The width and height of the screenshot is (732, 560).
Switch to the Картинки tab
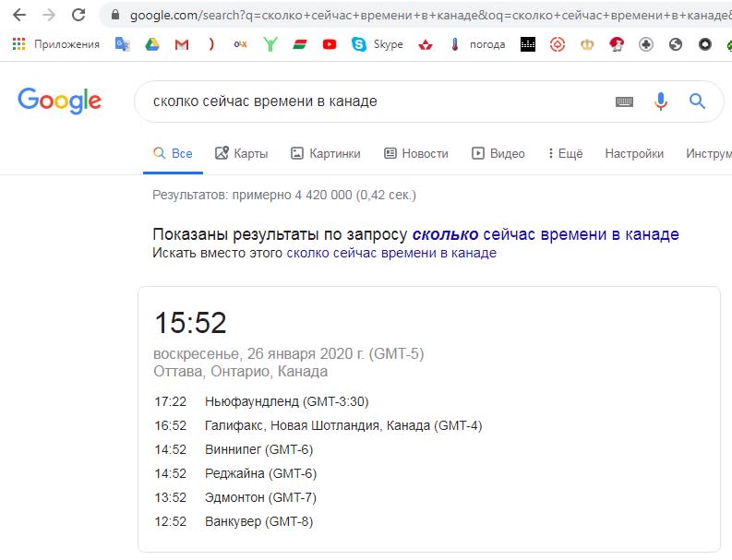pos(326,153)
